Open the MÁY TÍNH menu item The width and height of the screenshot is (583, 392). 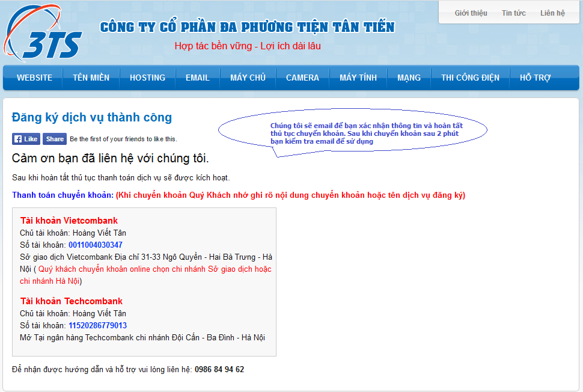tap(358, 78)
